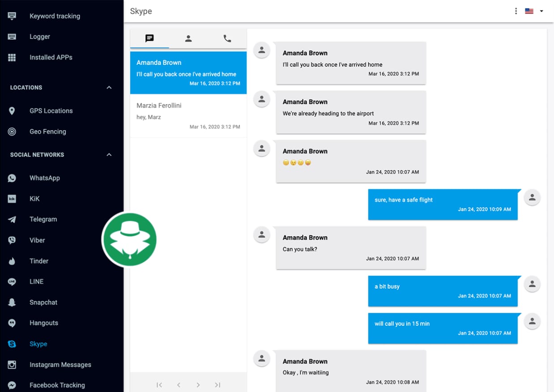This screenshot has width=554, height=392.
Task: Switch to the calls tab
Action: (x=227, y=38)
